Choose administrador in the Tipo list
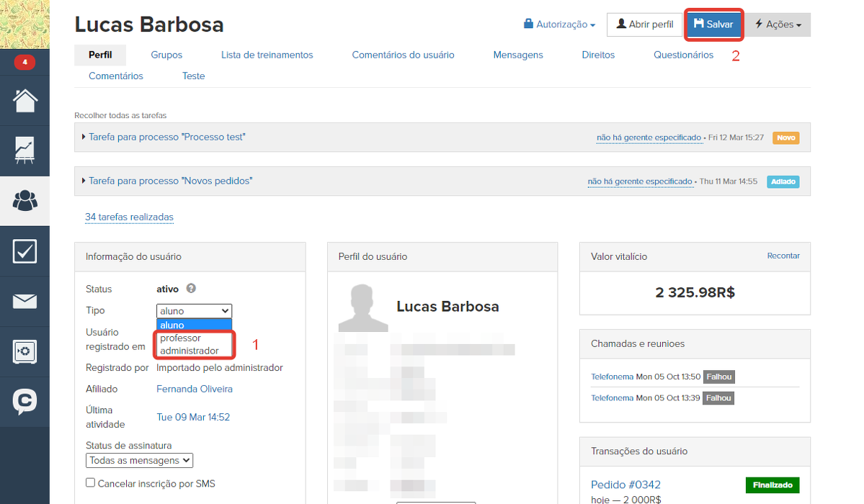The image size is (864, 504). click(189, 351)
